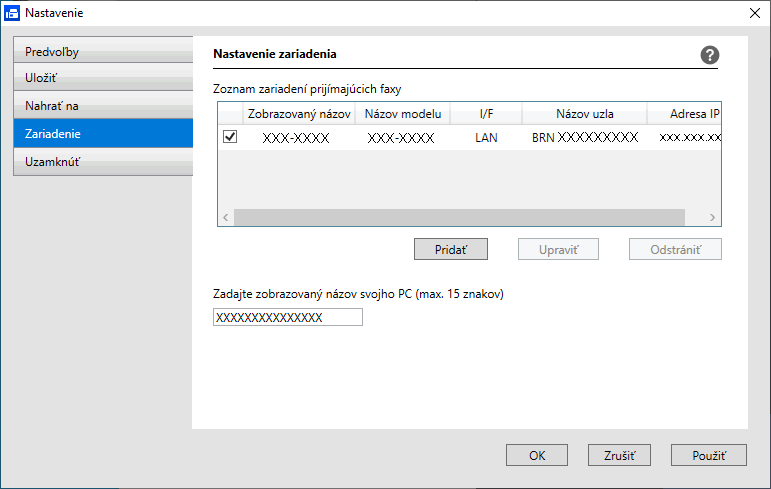
Task: Click the list's right scroll arrow
Action: [712, 217]
